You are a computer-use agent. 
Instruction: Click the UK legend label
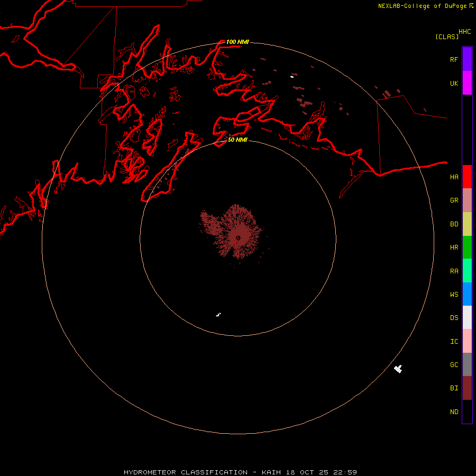coord(454,83)
